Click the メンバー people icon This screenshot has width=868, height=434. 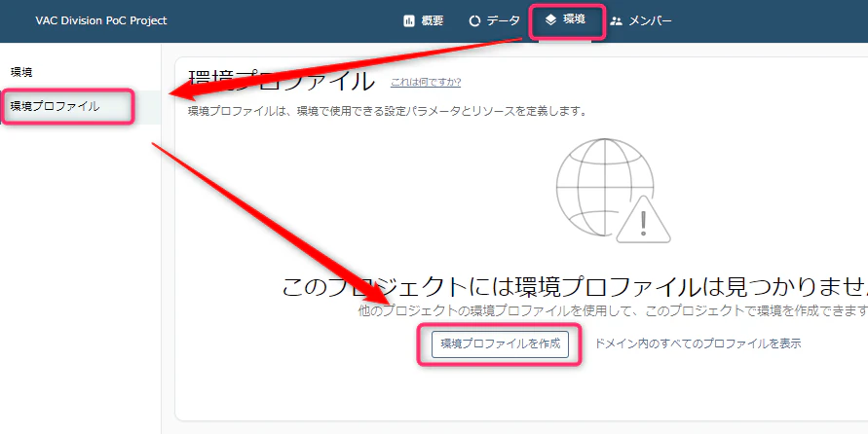pyautogui.click(x=616, y=21)
